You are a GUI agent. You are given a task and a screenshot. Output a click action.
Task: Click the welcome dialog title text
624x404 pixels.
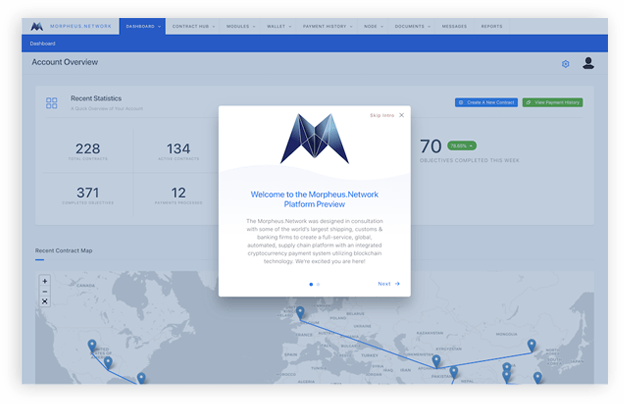tap(314, 199)
